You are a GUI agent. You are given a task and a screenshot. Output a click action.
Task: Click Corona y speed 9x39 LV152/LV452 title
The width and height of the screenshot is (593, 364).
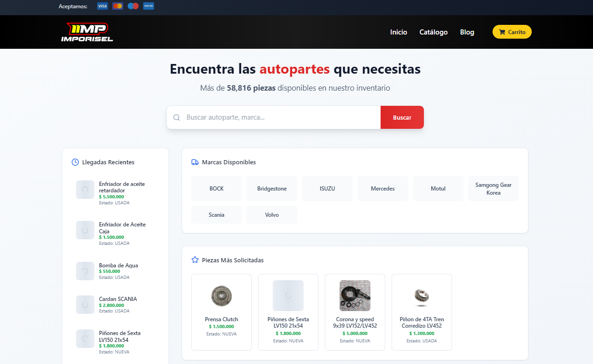(355, 323)
